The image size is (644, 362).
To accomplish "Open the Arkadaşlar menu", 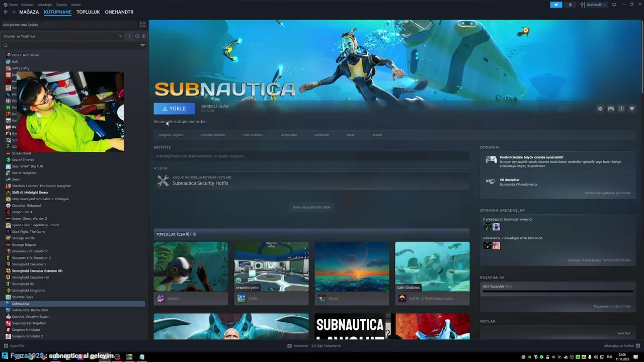I will 45,5.
